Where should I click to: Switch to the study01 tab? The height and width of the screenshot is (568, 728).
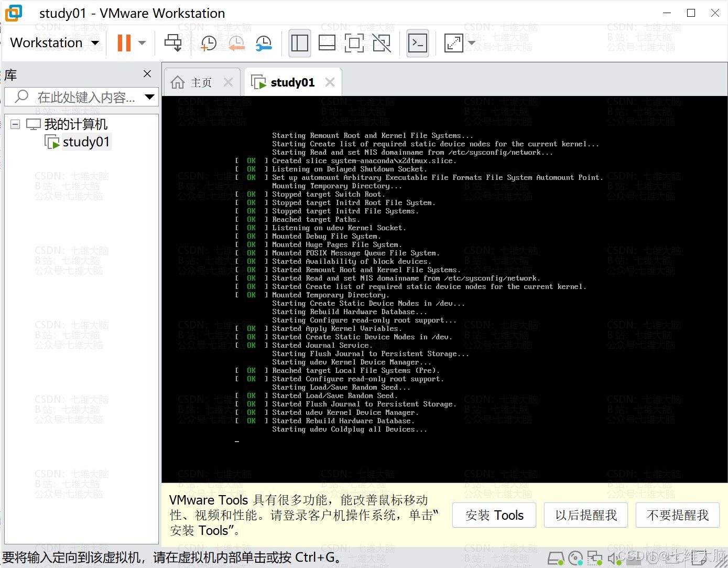coord(292,82)
